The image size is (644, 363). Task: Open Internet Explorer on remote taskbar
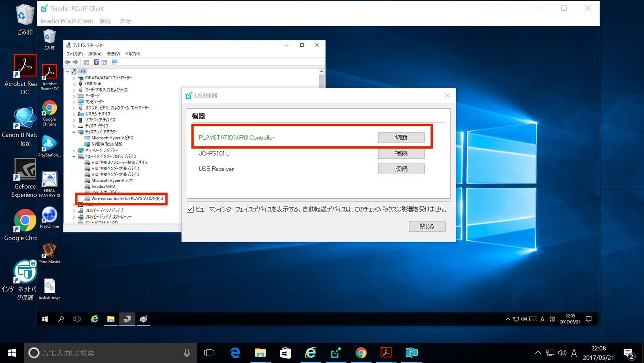[94, 319]
